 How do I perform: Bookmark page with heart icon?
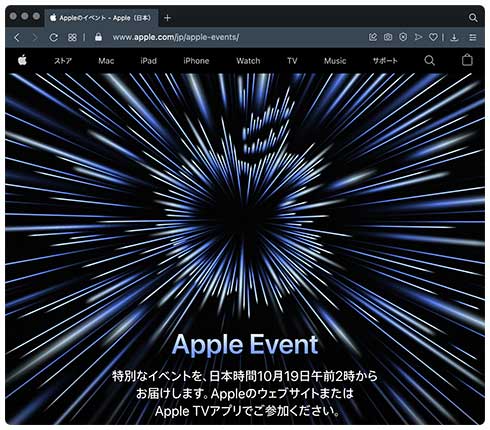point(433,37)
